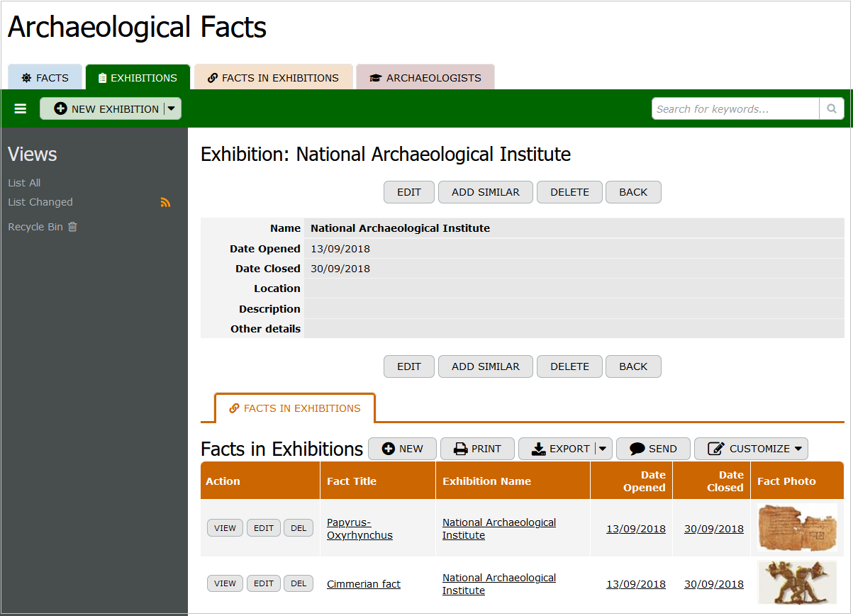Image resolution: width=853 pixels, height=616 pixels.
Task: Click Export button with download icon
Action: click(557, 449)
